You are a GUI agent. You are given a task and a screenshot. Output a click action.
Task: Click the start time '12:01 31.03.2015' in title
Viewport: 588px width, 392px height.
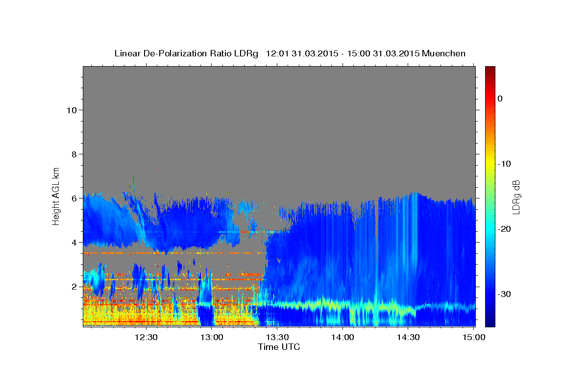[x=301, y=53]
